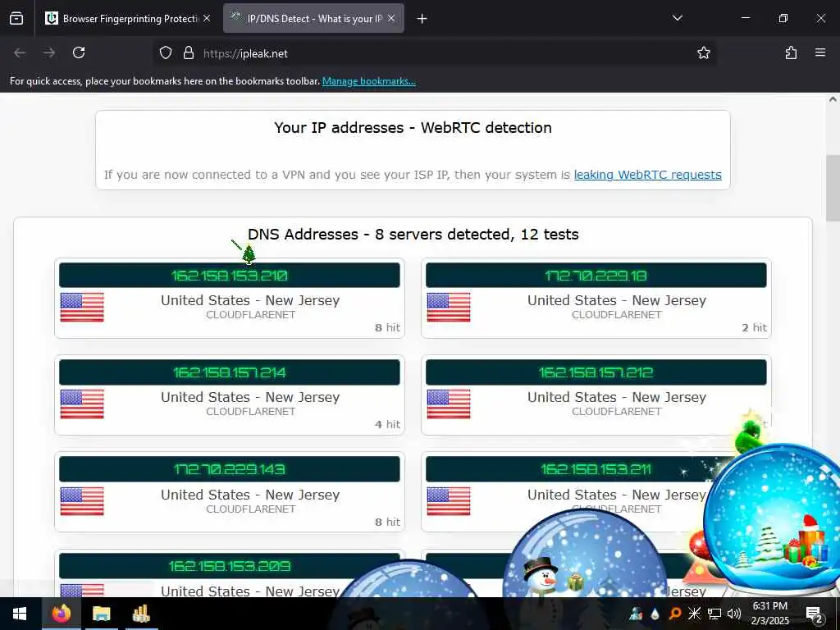Go back to the previous page
This screenshot has width=840, height=630.
point(20,53)
